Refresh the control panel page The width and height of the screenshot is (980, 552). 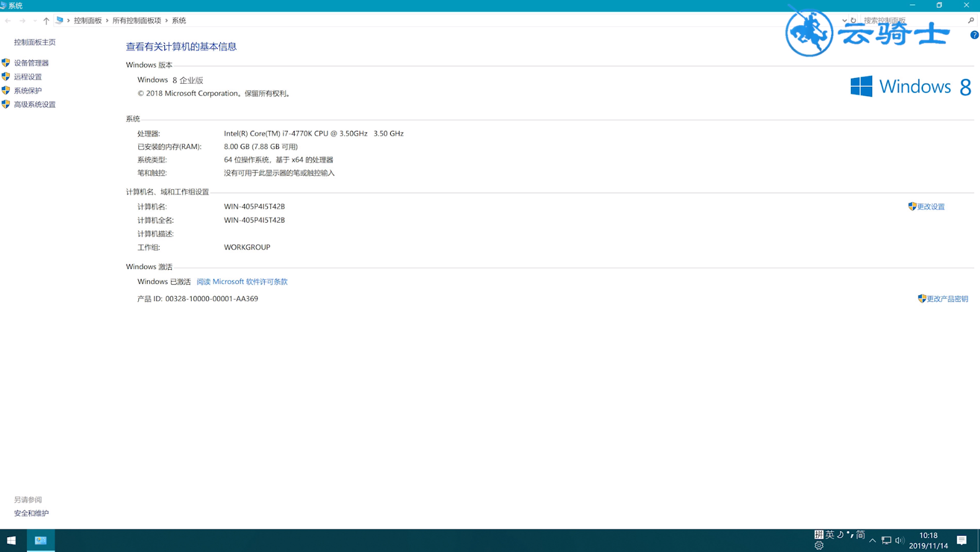(x=853, y=20)
